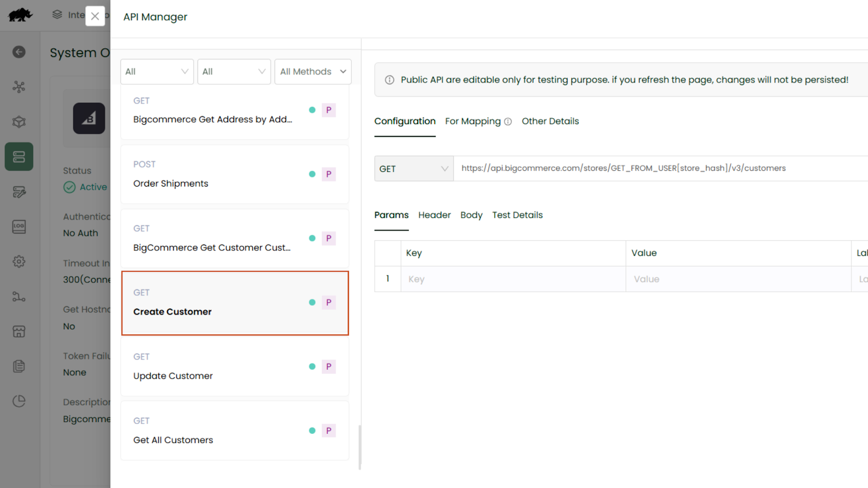Click the info icon beside For Mapping

pyautogui.click(x=508, y=121)
